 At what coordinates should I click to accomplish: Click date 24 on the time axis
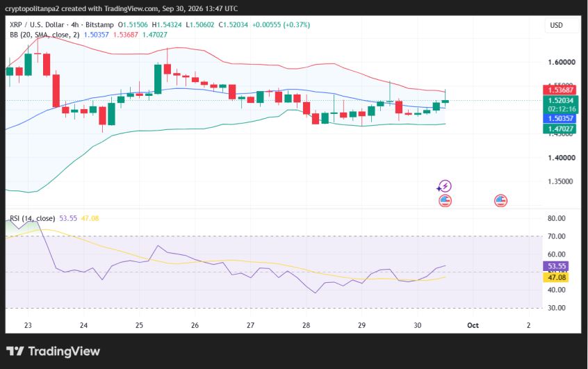83,325
